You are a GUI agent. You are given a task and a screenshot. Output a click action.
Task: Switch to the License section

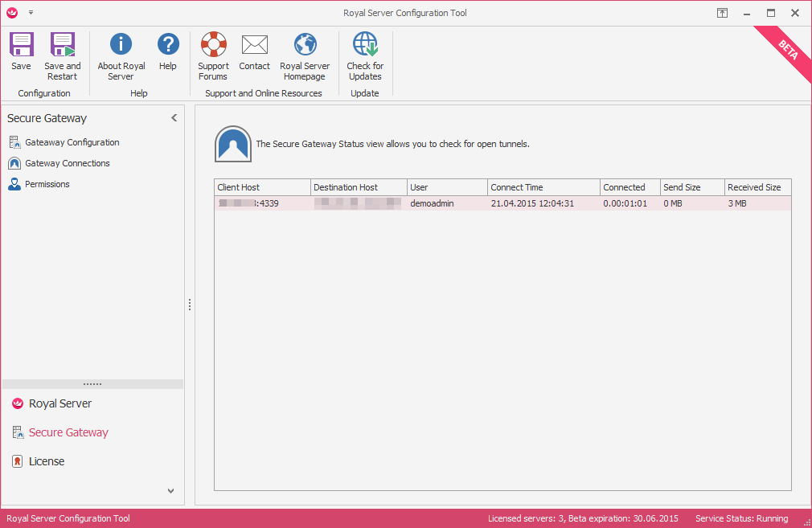[39, 462]
